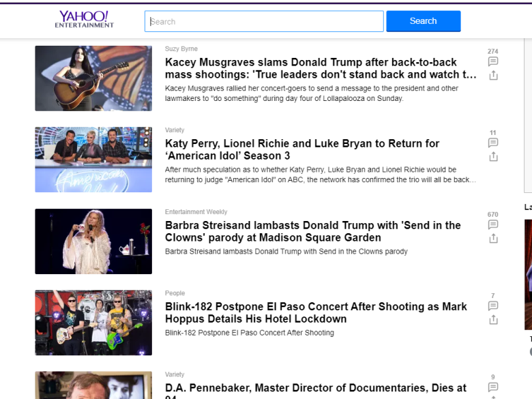Open Barbra Streisand stage thumbnail

pos(93,241)
